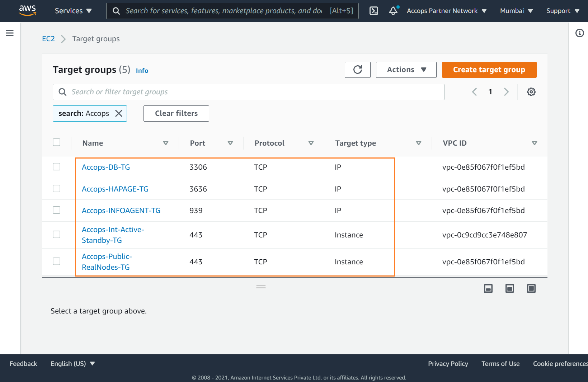Image resolution: width=588 pixels, height=382 pixels.
Task: Click the Feedback link
Action: pos(23,364)
